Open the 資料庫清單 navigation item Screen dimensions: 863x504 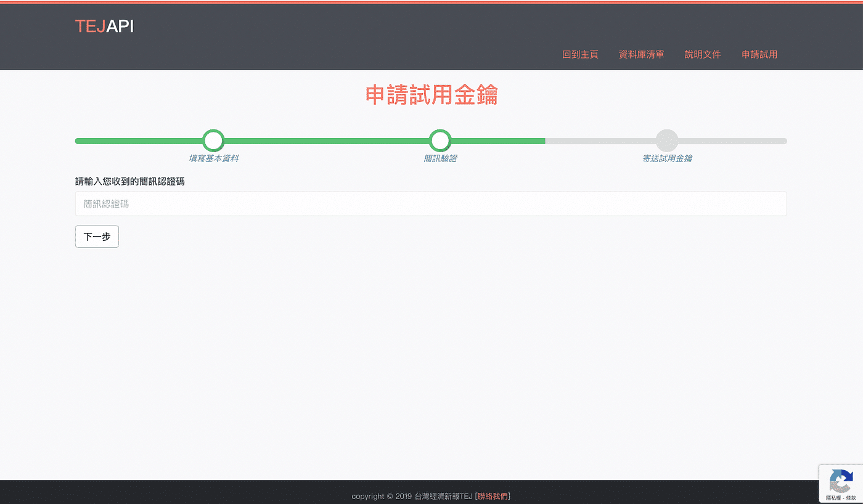click(x=641, y=54)
